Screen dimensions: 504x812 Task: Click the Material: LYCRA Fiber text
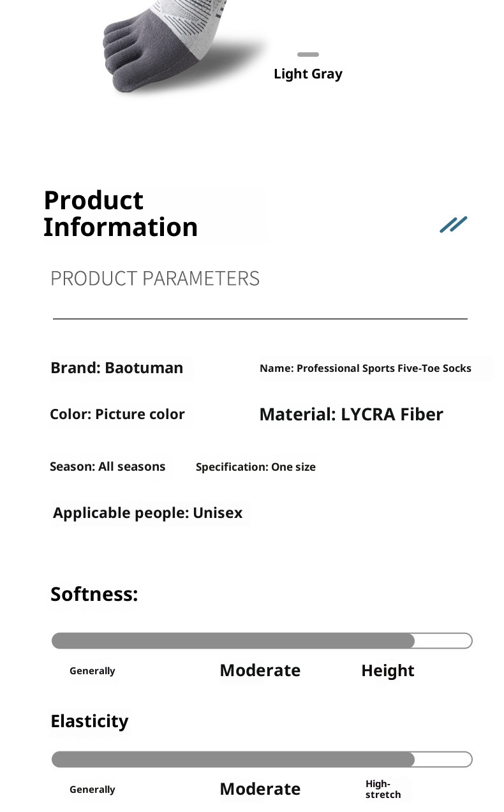click(351, 415)
